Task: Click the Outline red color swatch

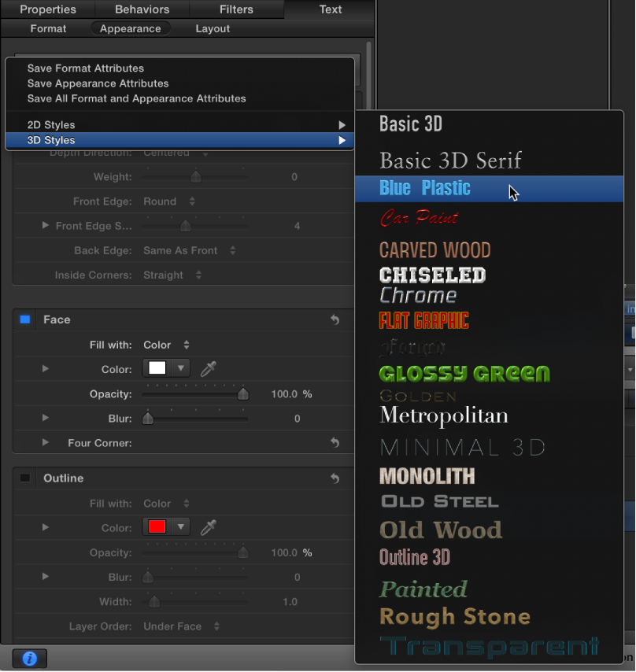Action: point(157,527)
